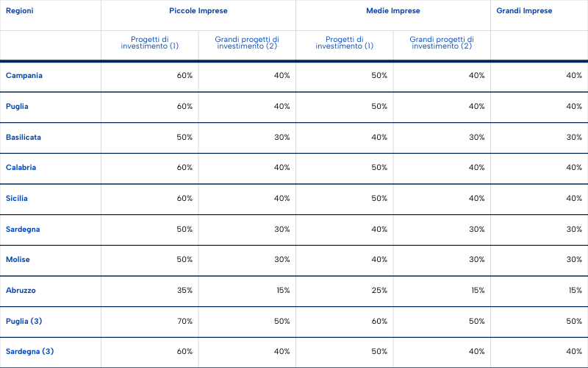Select the Campania row label
This screenshot has height=368, width=588.
pyautogui.click(x=24, y=76)
